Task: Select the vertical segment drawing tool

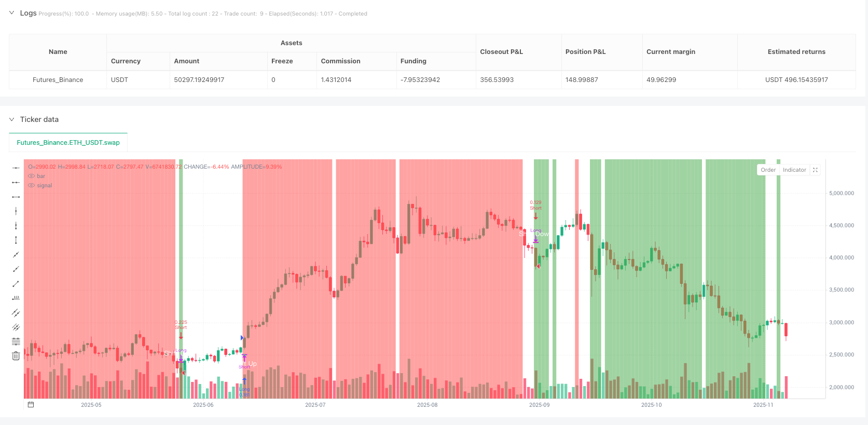Action: coord(16,240)
